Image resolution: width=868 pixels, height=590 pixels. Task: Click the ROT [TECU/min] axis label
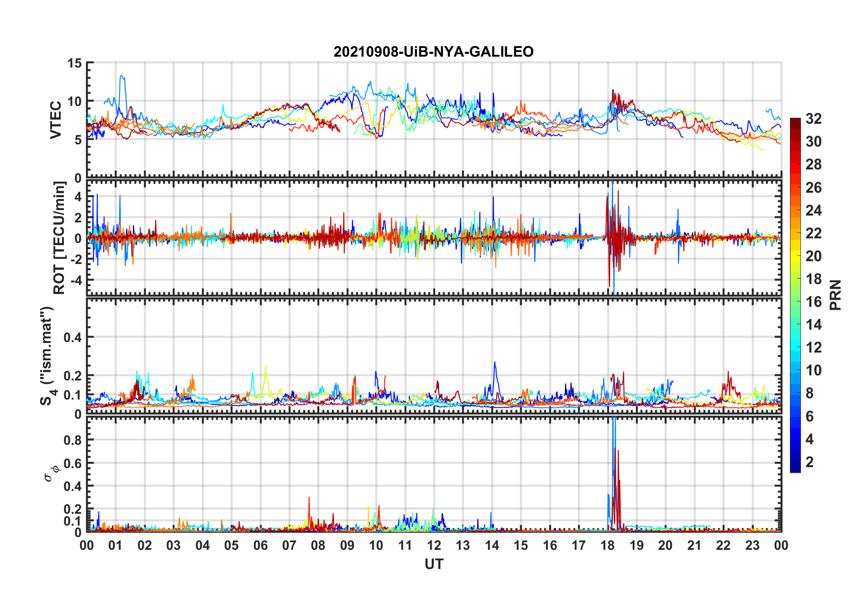59,238
